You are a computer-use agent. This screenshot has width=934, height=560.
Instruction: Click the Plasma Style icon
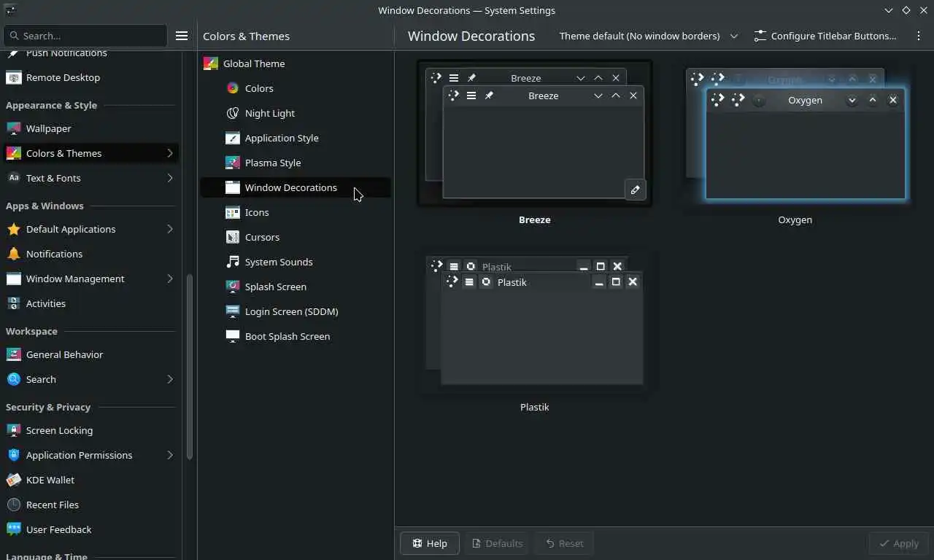pyautogui.click(x=232, y=163)
